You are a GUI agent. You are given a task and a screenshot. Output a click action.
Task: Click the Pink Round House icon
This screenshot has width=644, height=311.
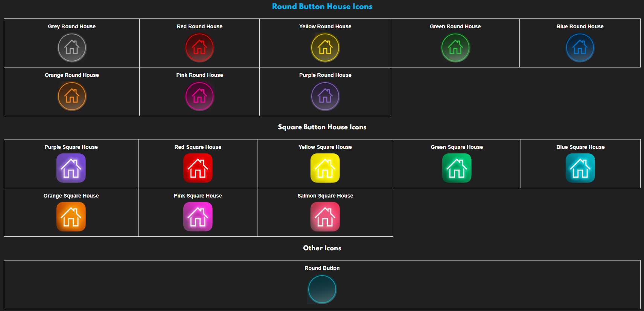[x=199, y=97]
